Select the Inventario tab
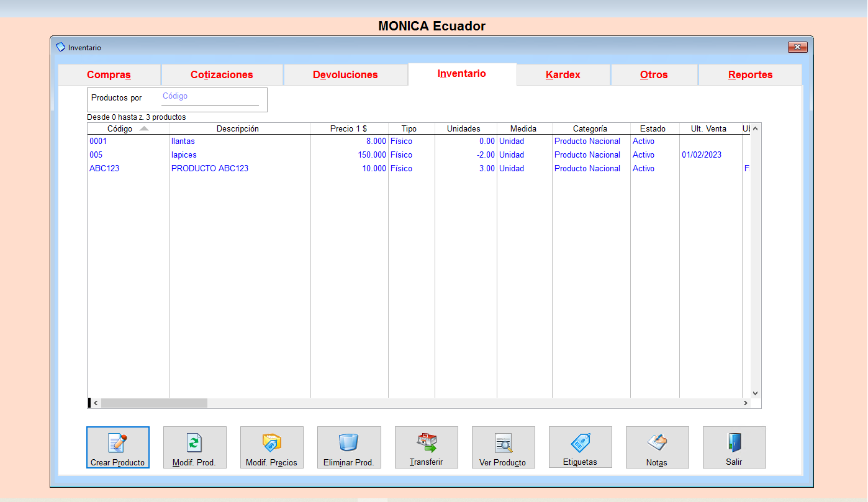Image resolution: width=868 pixels, height=502 pixels. click(462, 73)
